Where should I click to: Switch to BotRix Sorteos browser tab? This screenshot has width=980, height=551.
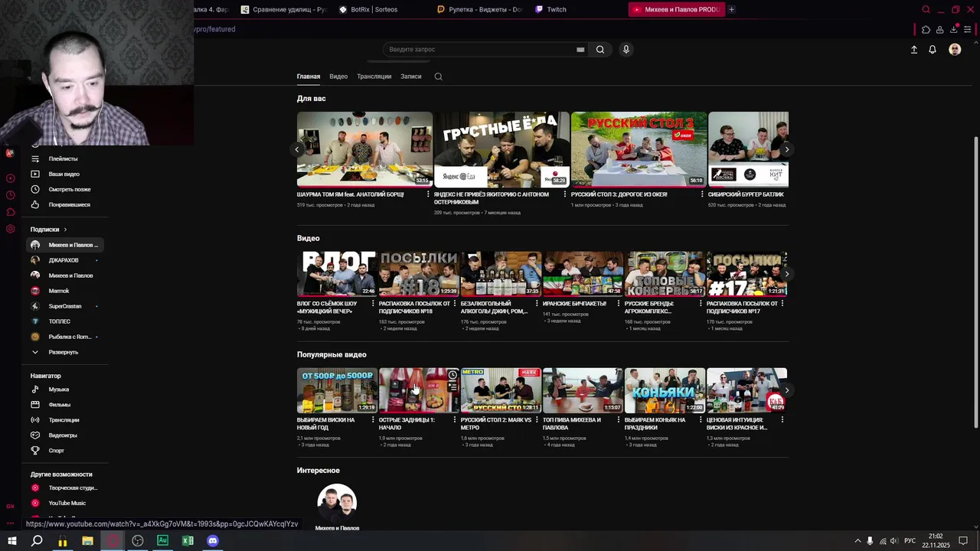375,10
